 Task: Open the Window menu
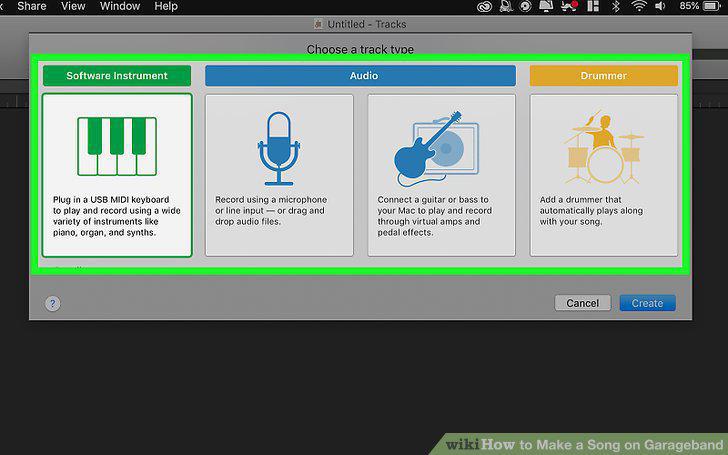(x=120, y=6)
